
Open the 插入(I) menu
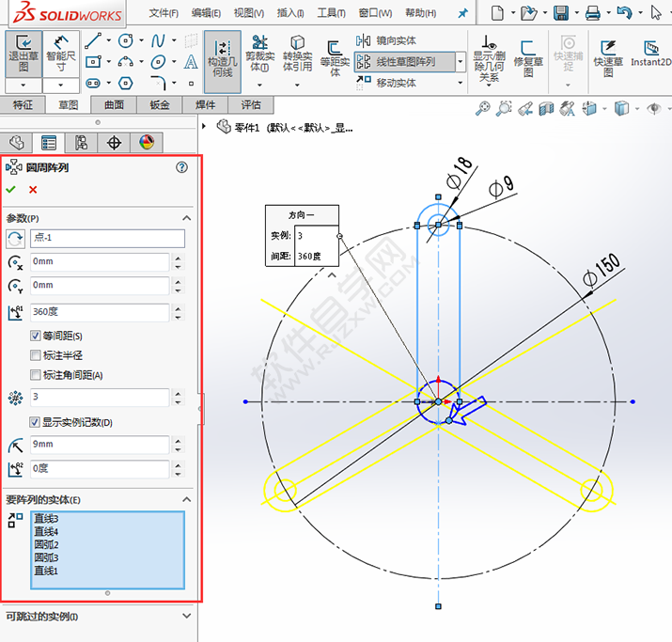pyautogui.click(x=290, y=13)
